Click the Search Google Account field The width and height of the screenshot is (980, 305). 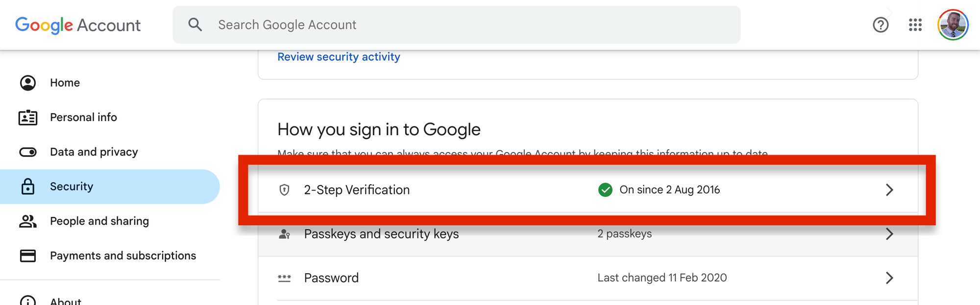coord(456,25)
